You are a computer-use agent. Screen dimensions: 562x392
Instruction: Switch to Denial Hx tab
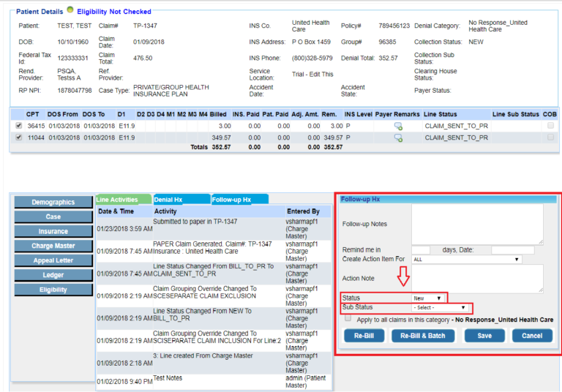(181, 200)
